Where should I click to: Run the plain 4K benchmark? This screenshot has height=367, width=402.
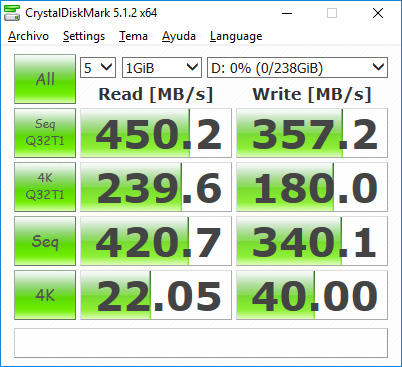45,295
